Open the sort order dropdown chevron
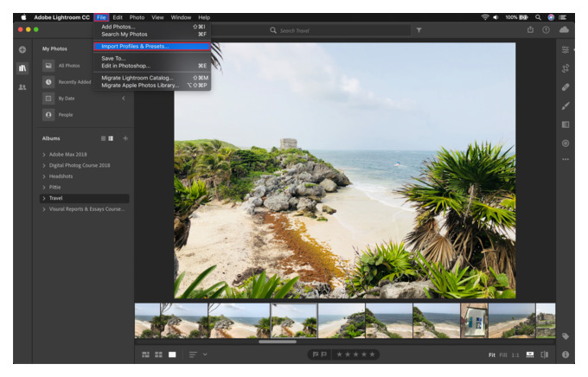The width and height of the screenshot is (588, 377). point(205,355)
